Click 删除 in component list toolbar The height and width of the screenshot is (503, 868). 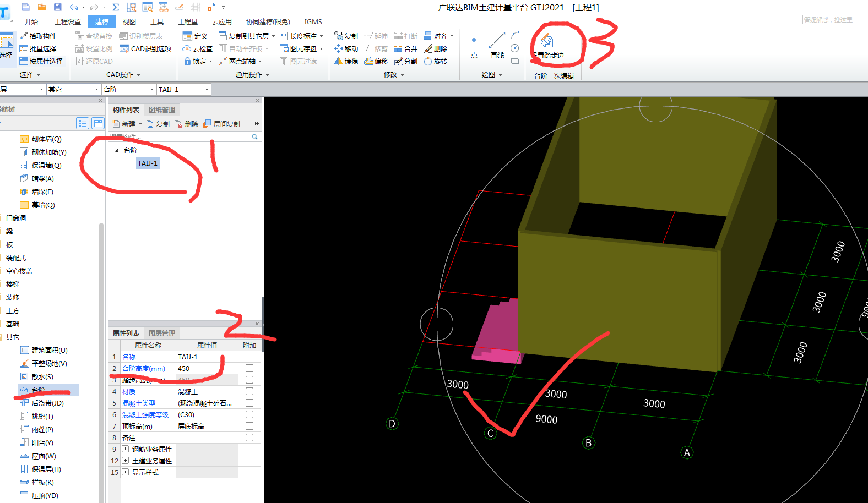click(186, 124)
